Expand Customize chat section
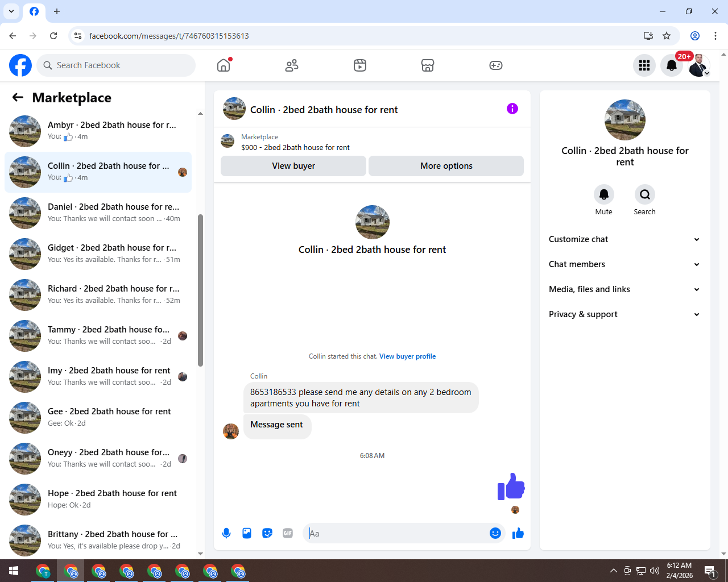The height and width of the screenshot is (582, 728). point(624,239)
